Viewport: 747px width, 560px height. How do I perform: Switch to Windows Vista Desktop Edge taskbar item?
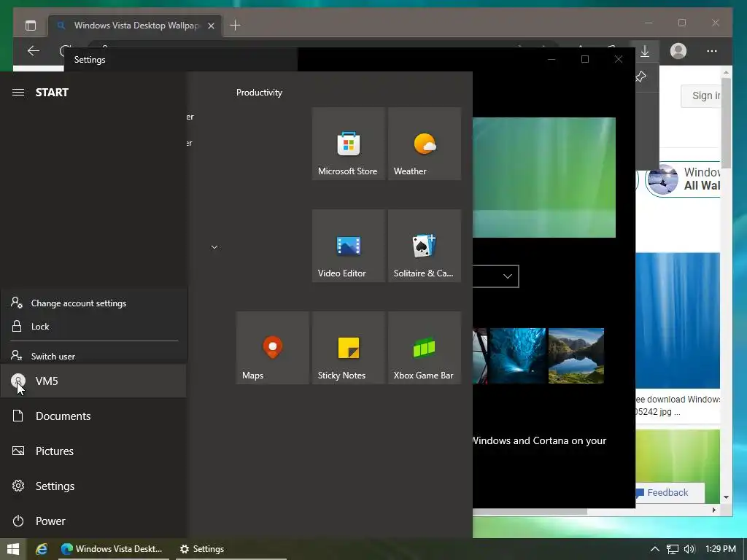click(113, 549)
